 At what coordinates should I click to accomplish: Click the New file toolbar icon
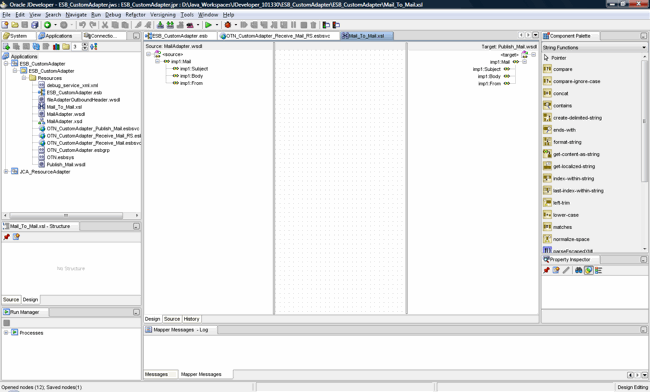(x=5, y=25)
